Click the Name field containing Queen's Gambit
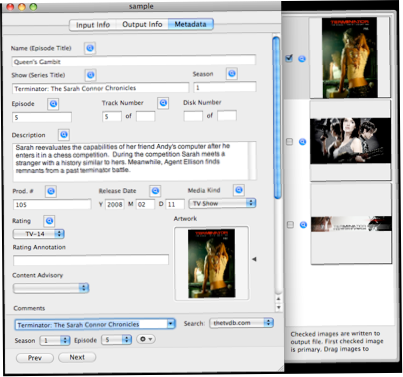Viewport: 403px width, 377px height. pos(134,61)
